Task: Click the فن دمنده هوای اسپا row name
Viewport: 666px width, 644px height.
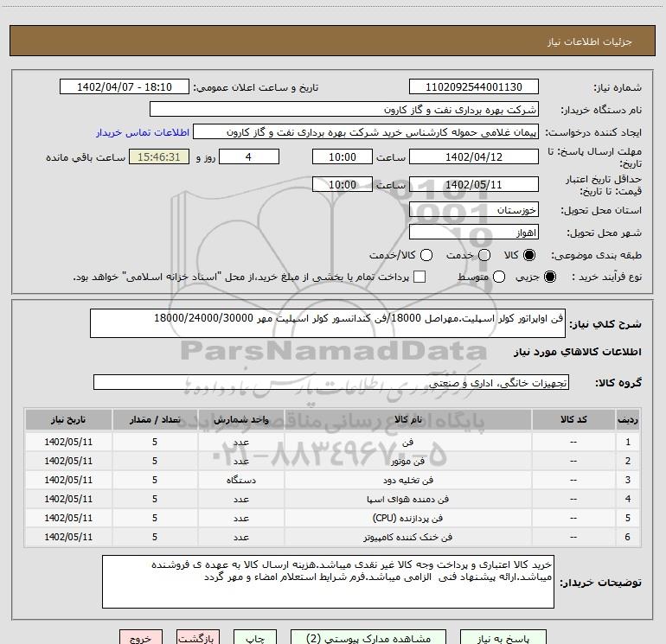Action: (407, 500)
